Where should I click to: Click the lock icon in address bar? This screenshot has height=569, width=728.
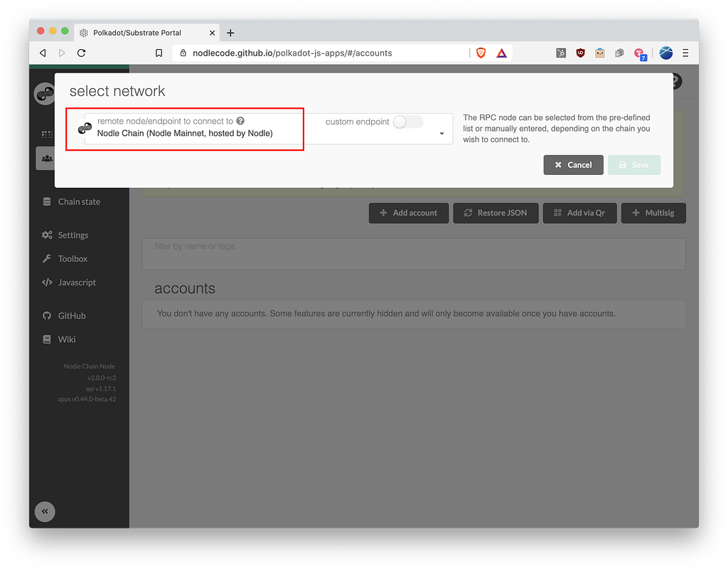tap(183, 53)
